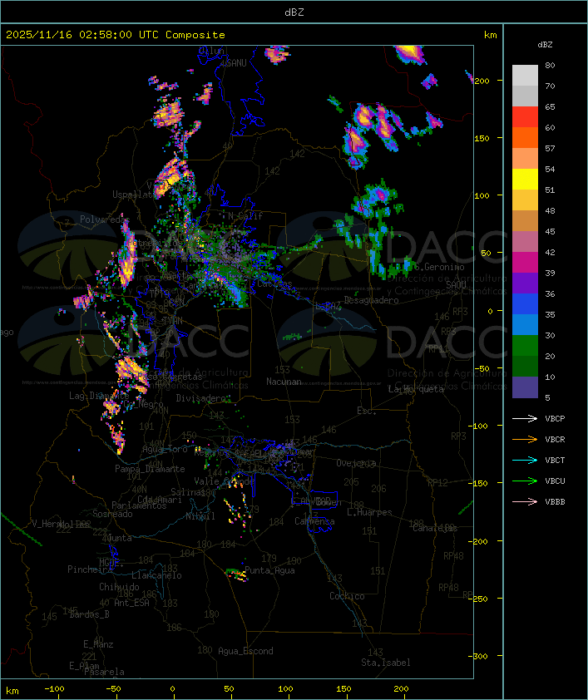The image size is (588, 700).
Task: Click the Chihuido place label
Action: (x=119, y=587)
